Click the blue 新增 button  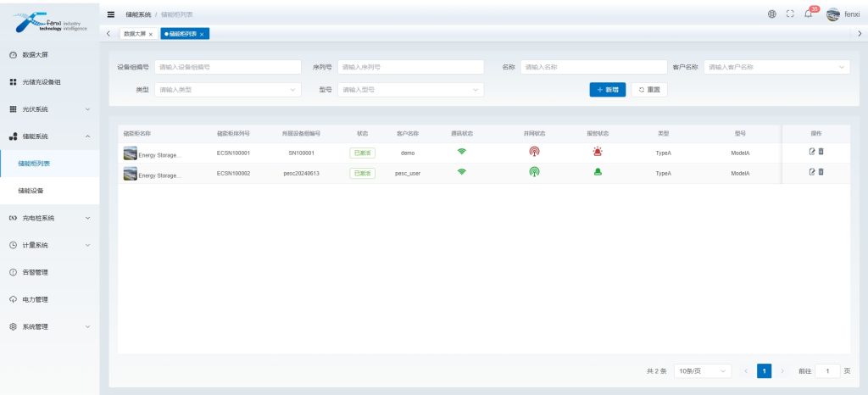coord(607,89)
